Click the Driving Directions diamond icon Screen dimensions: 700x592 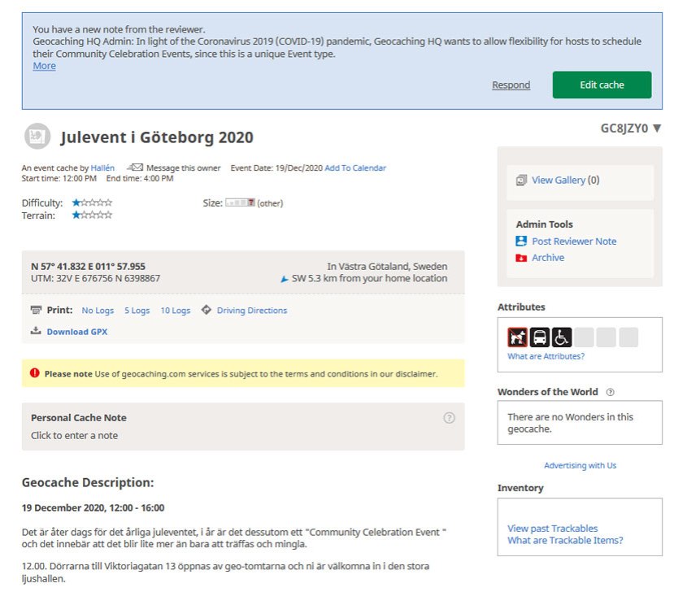[207, 310]
